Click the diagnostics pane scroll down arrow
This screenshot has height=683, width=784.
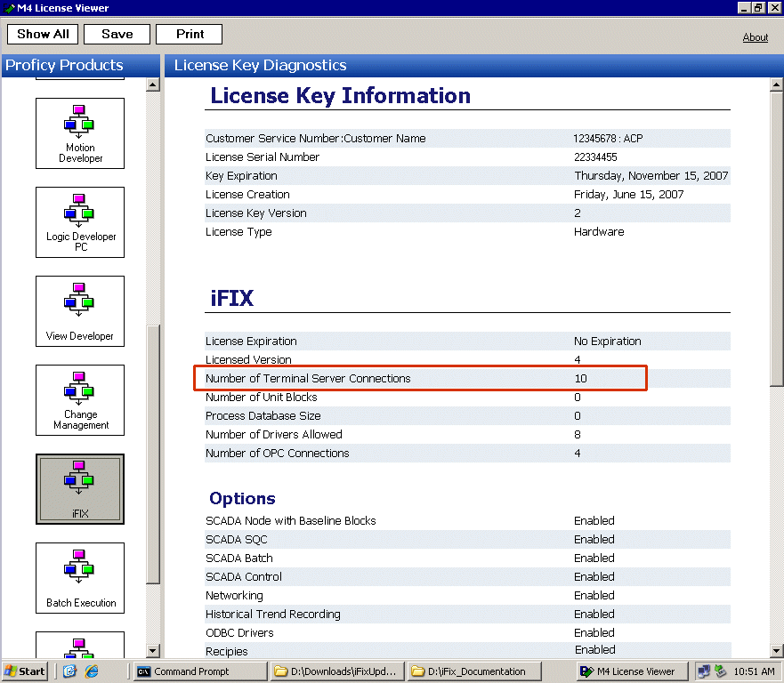(x=776, y=650)
